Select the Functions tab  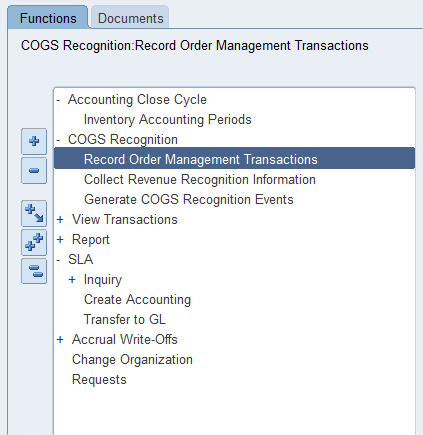point(48,18)
